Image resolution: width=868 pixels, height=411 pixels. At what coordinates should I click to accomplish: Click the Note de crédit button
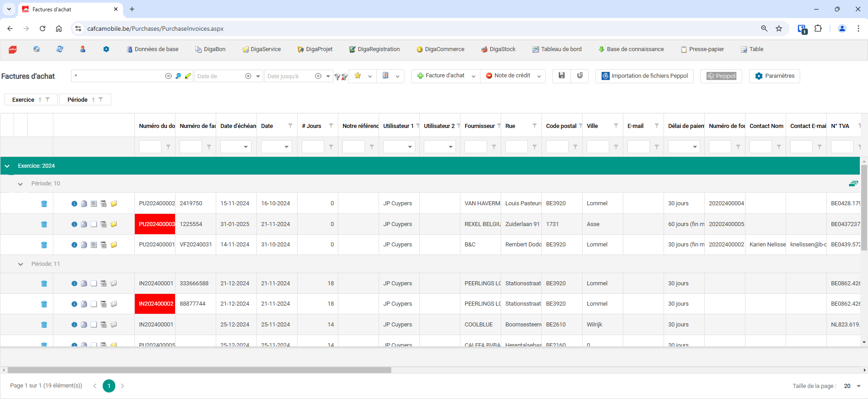point(508,76)
